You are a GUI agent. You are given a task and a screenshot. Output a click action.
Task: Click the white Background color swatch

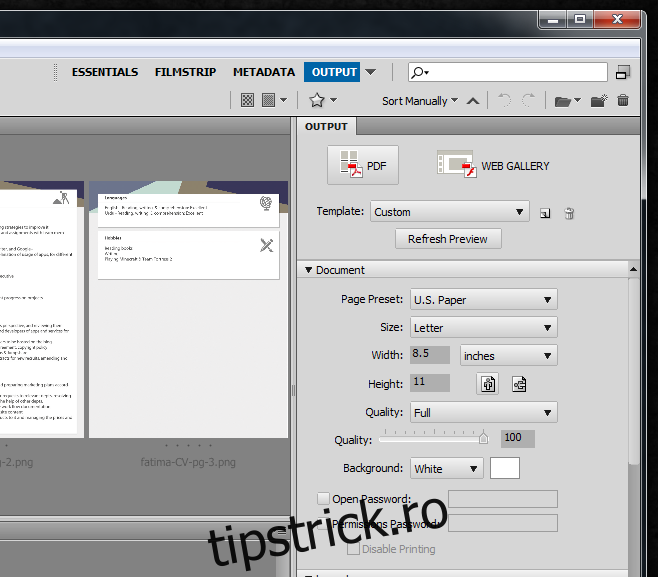click(504, 468)
